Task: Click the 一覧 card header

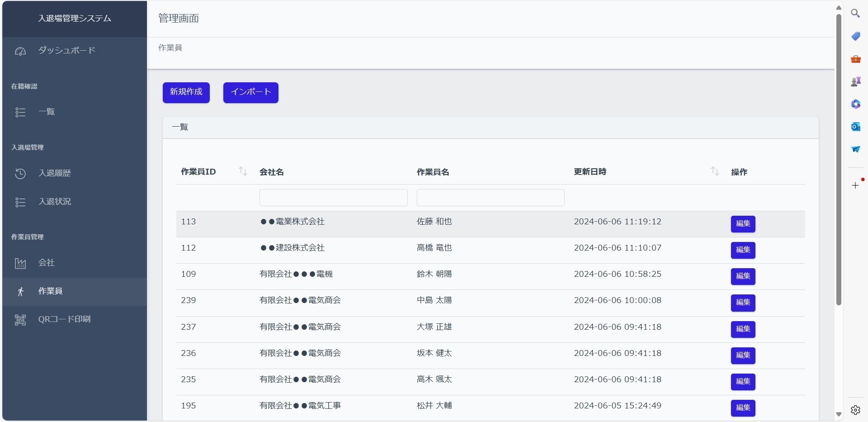Action: point(491,128)
